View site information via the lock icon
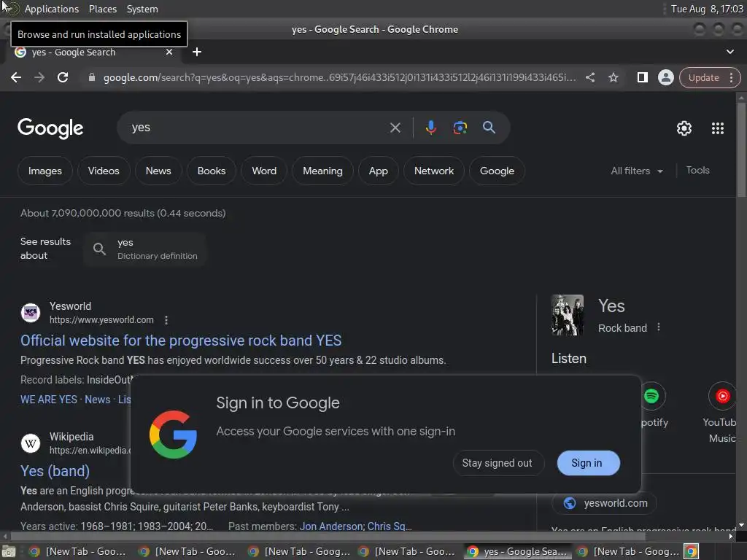Image resolution: width=747 pixels, height=560 pixels. pyautogui.click(x=92, y=77)
